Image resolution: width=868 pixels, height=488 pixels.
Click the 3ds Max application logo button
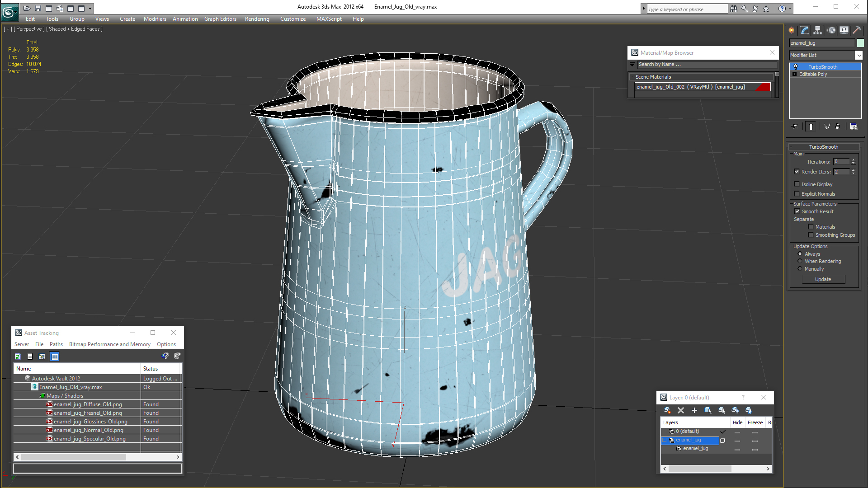9,12
